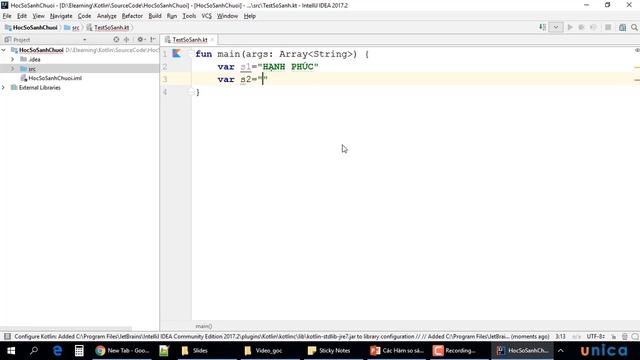640x360 pixels.
Task: Click the Debug icon in toolbar
Action: pos(582,27)
